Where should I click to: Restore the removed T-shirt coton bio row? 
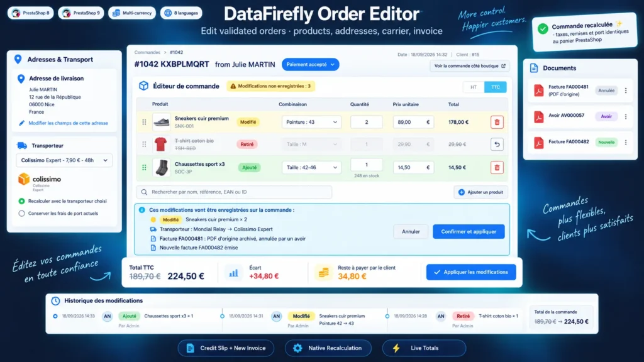click(497, 144)
